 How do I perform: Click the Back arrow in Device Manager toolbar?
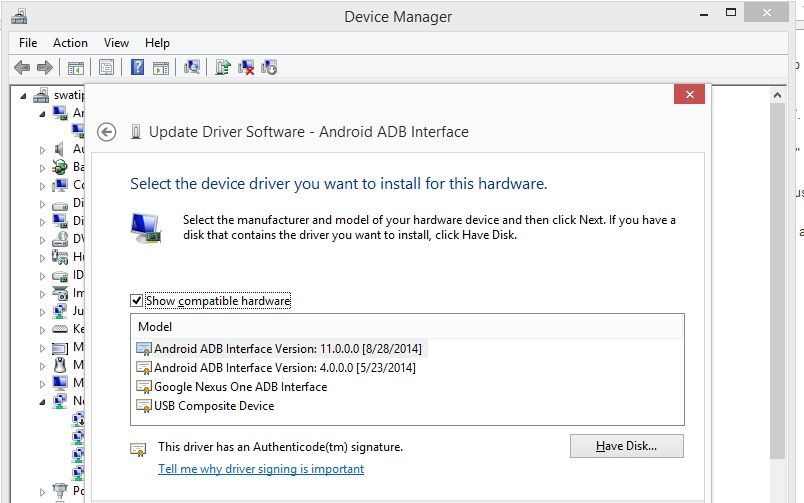(x=21, y=68)
